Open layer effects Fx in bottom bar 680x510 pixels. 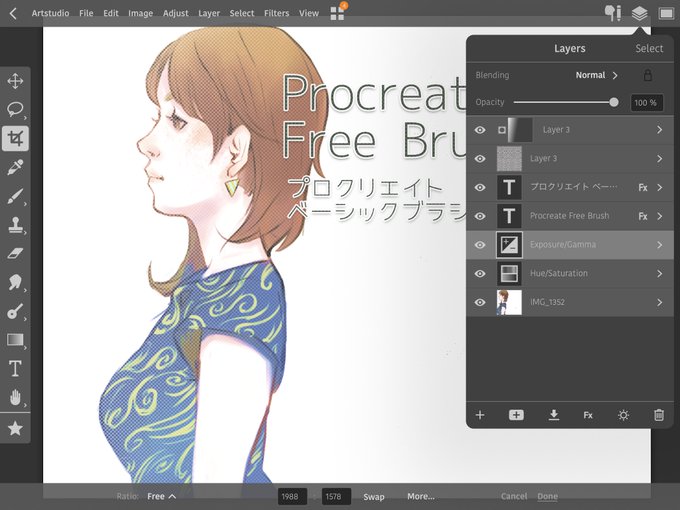588,415
